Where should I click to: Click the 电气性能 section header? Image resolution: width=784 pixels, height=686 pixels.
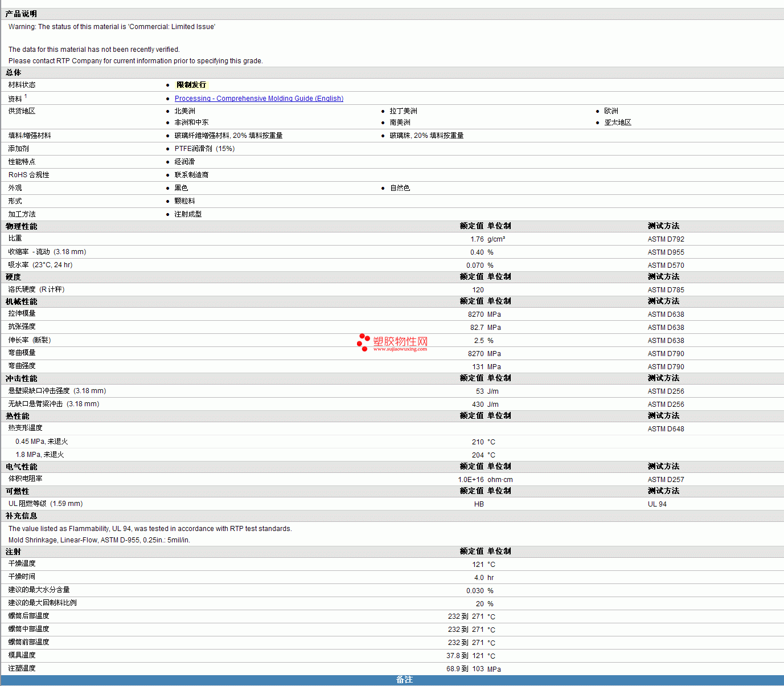21,467
